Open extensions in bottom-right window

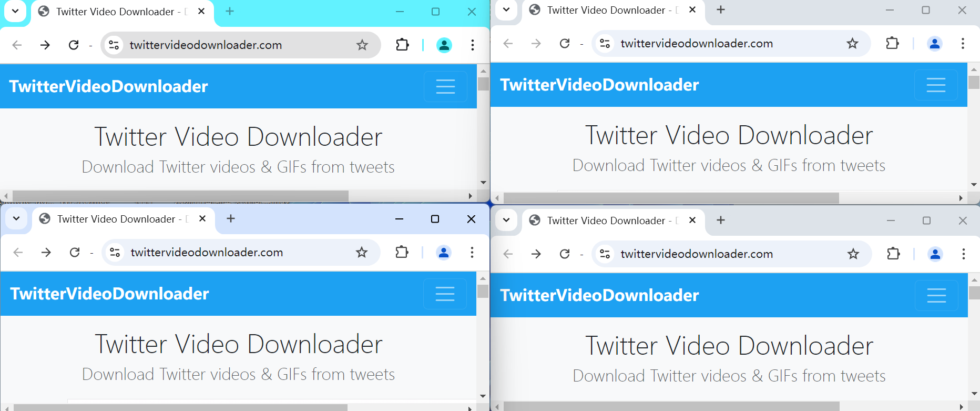pos(893,254)
